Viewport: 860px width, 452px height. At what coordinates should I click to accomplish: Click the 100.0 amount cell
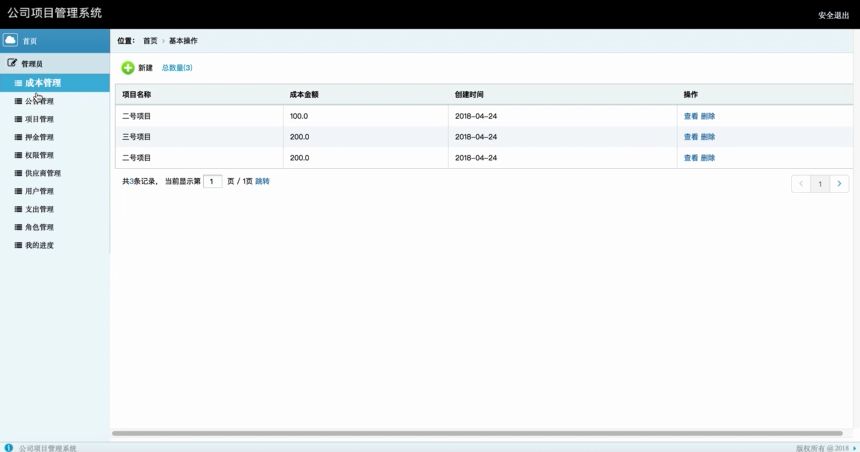click(299, 116)
